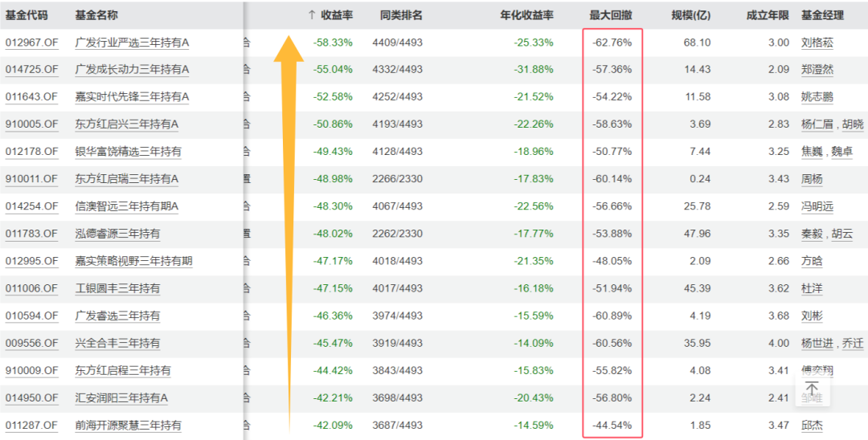This screenshot has width=868, height=440.
Task: Sort by 成立年限 column header
Action: coord(768,15)
